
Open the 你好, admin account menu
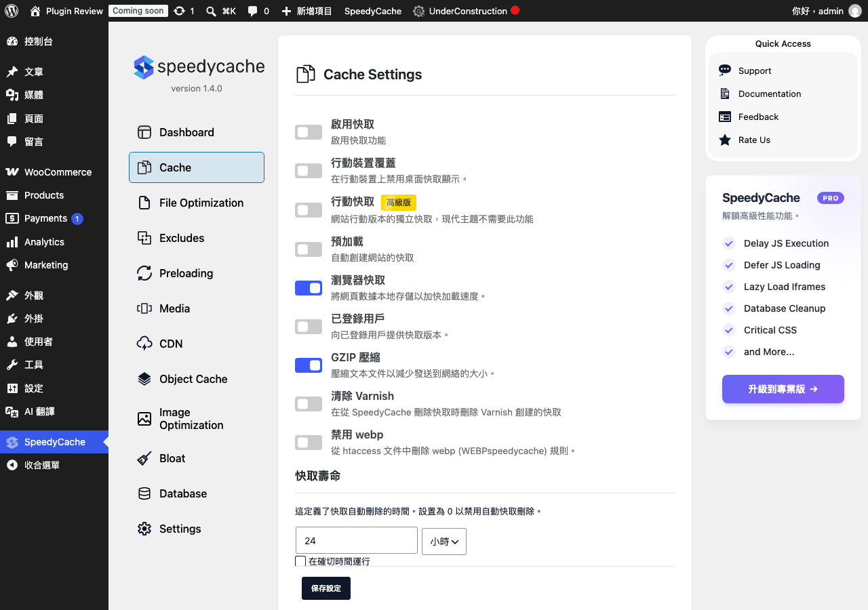pos(826,11)
